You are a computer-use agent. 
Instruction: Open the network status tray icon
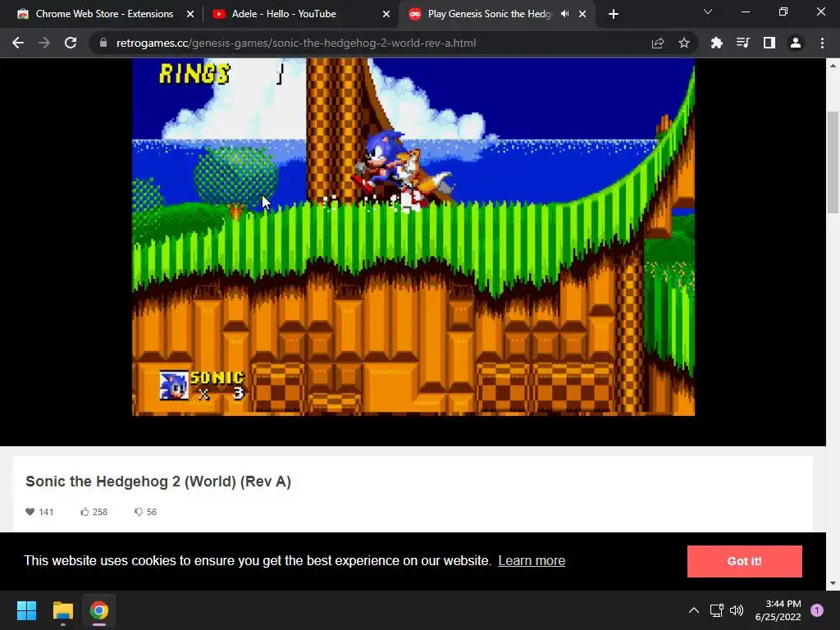pyautogui.click(x=716, y=610)
